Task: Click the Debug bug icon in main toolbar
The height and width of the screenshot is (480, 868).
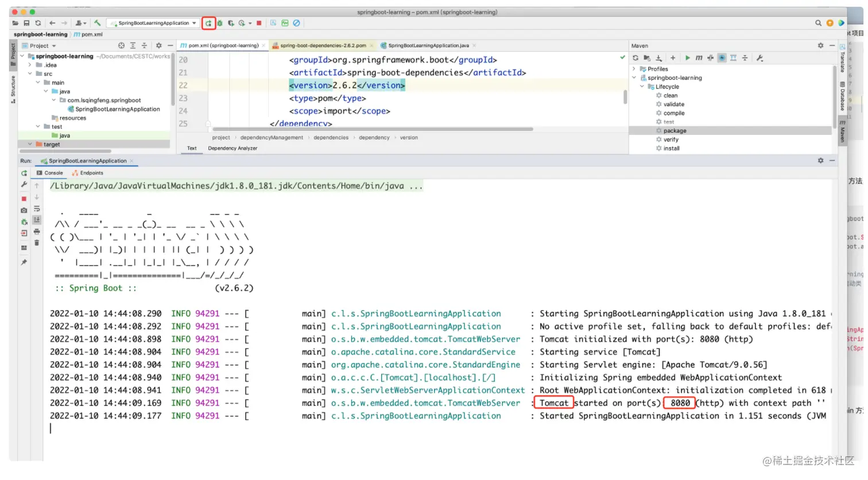Action: 219,23
